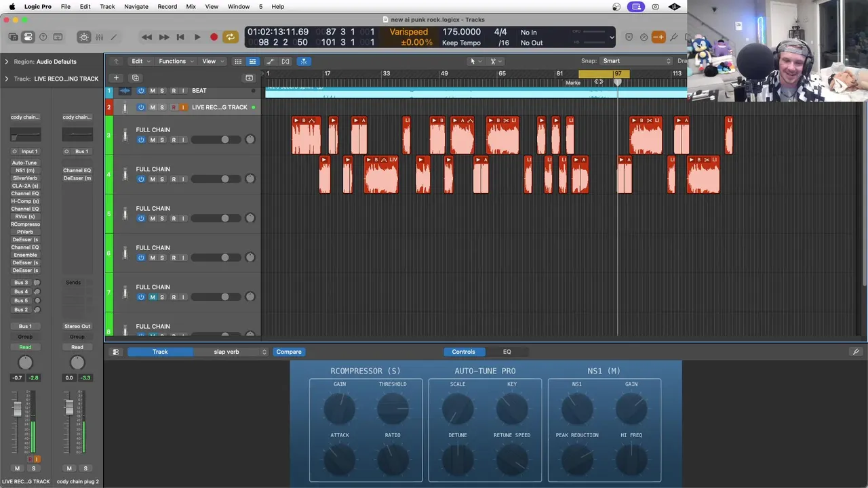
Task: Click pan knob on track 4 FULL CHAIN
Action: pyautogui.click(x=250, y=179)
